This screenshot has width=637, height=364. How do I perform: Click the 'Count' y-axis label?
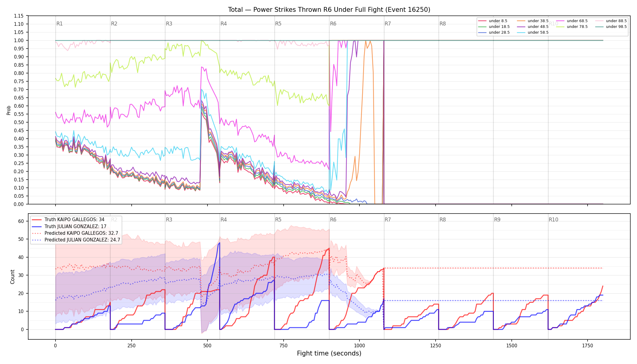pos(12,277)
